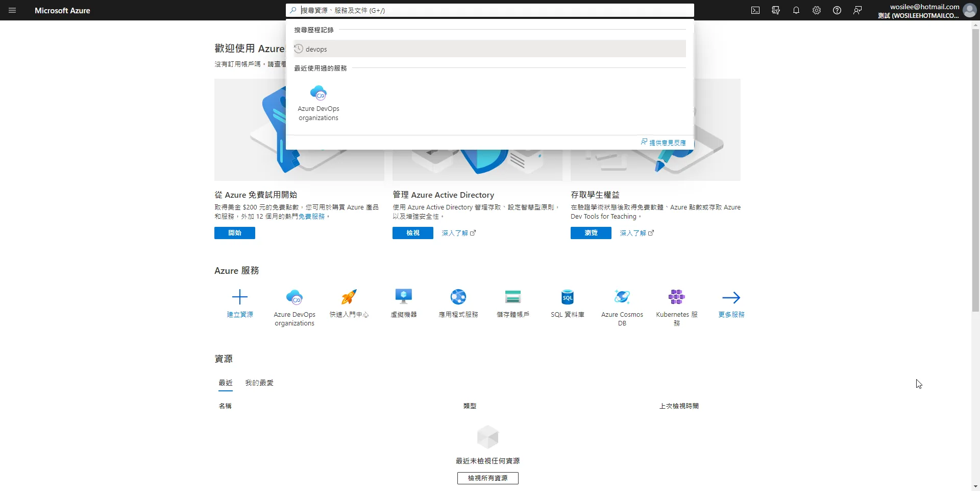Select devops from search history
980x491 pixels.
316,49
